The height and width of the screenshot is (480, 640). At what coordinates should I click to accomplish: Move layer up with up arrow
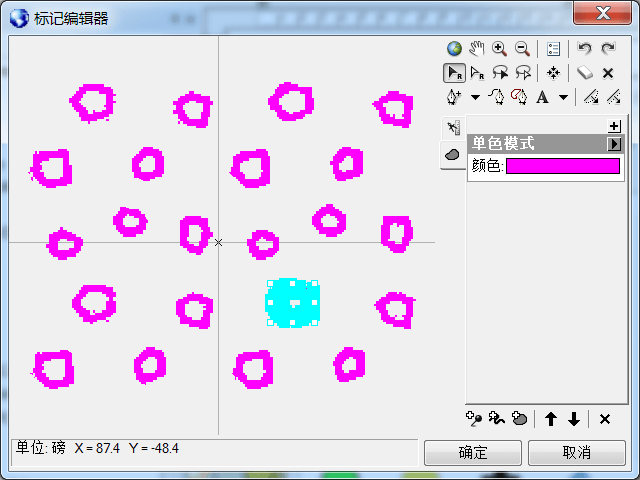551,419
